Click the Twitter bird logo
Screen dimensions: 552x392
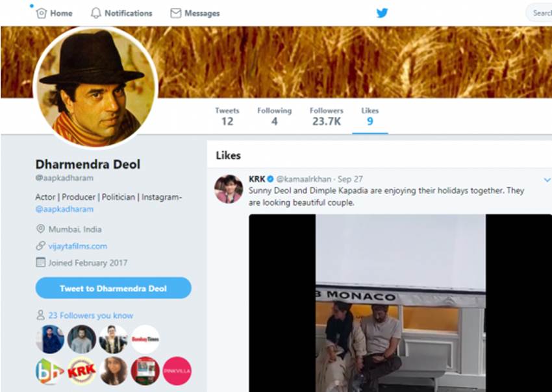tap(382, 13)
